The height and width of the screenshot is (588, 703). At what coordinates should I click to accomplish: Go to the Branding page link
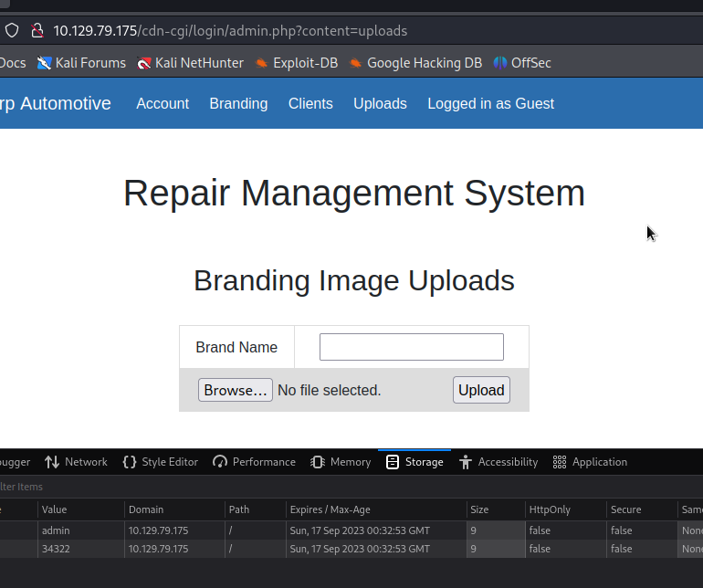click(x=238, y=103)
